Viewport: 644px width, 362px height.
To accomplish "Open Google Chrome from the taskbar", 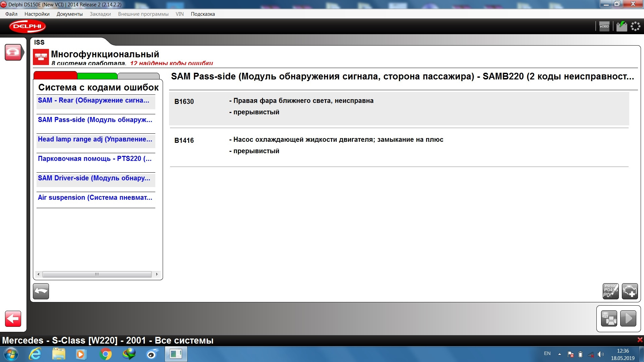I will click(x=106, y=354).
